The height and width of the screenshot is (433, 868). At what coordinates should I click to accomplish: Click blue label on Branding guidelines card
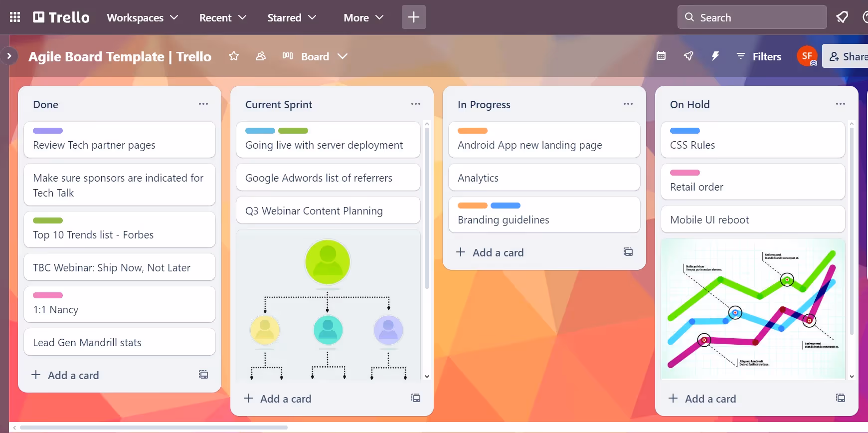pyautogui.click(x=506, y=206)
